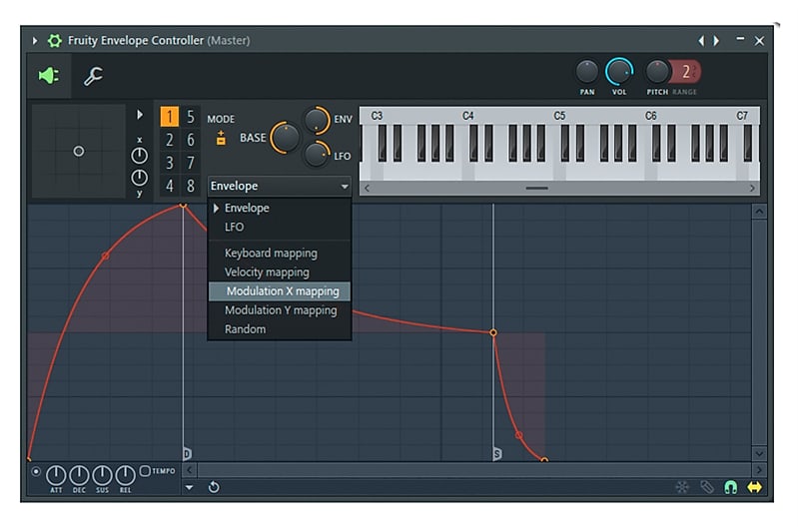Select the LFO entry in list
The image size is (798, 532).
click(235, 228)
